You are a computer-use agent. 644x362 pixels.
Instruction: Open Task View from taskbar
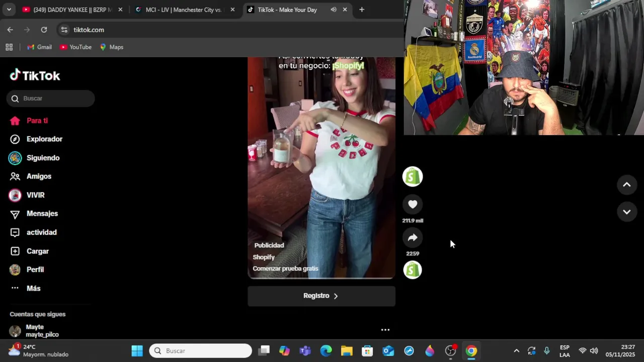[264, 350]
